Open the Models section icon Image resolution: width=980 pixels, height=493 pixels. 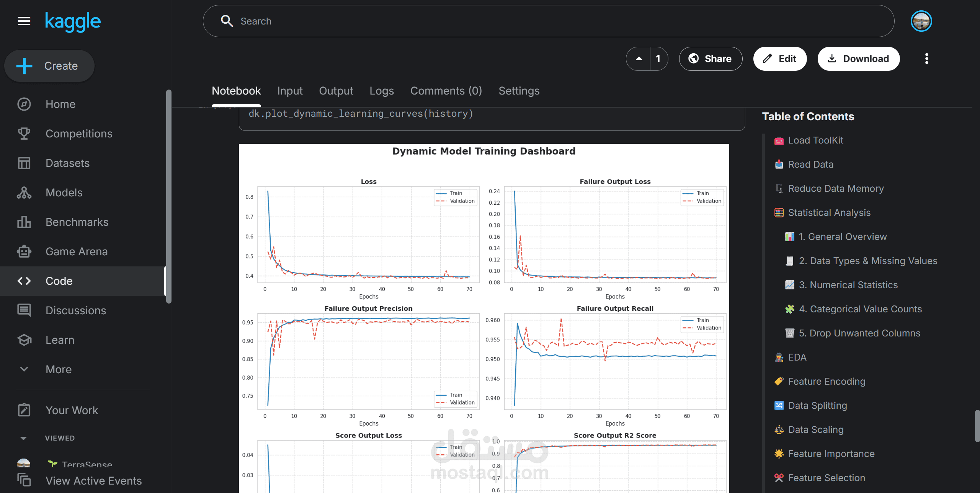click(24, 193)
